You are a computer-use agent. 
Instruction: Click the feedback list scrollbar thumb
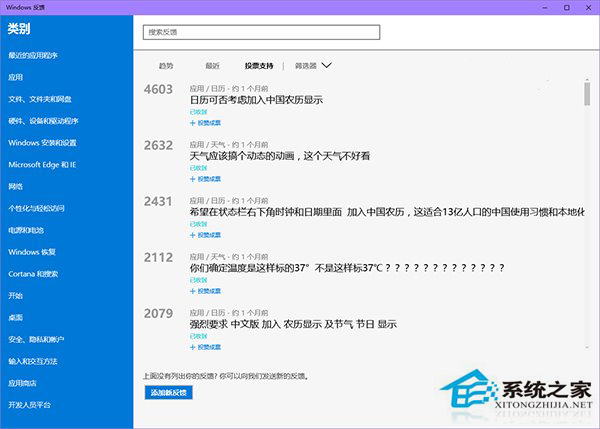point(587,93)
